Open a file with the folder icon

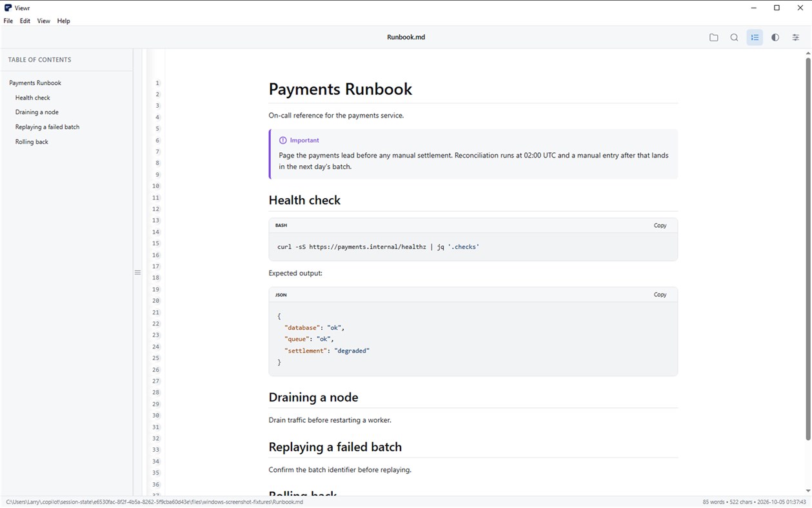click(713, 37)
